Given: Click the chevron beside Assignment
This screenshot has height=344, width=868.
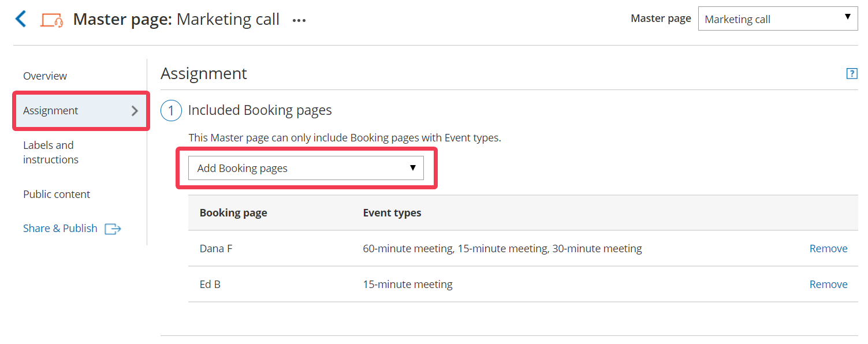Looking at the screenshot, I should point(135,111).
